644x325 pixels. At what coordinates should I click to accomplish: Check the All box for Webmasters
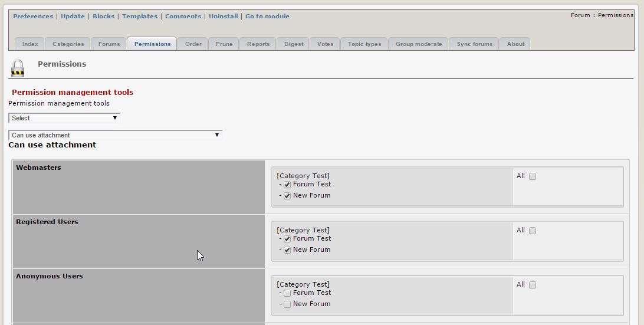tap(533, 176)
